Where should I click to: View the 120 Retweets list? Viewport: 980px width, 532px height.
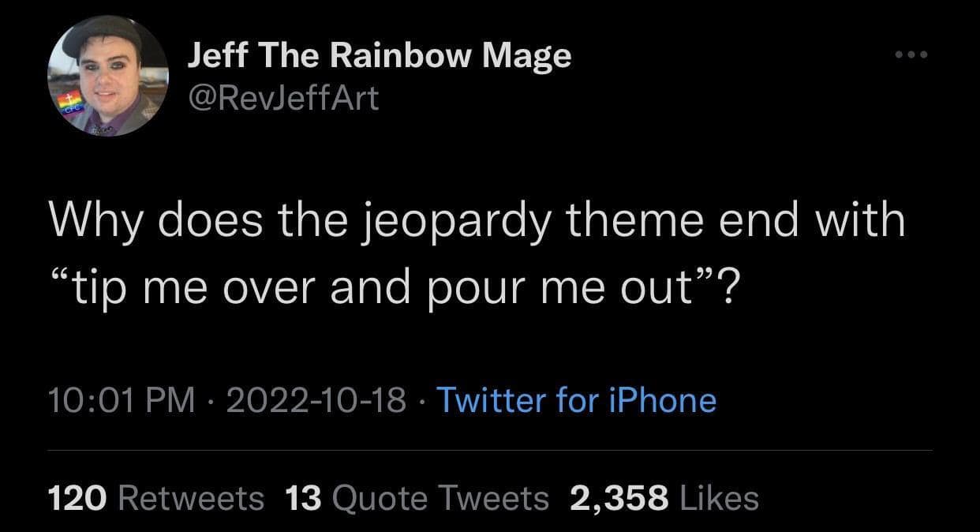[156, 498]
